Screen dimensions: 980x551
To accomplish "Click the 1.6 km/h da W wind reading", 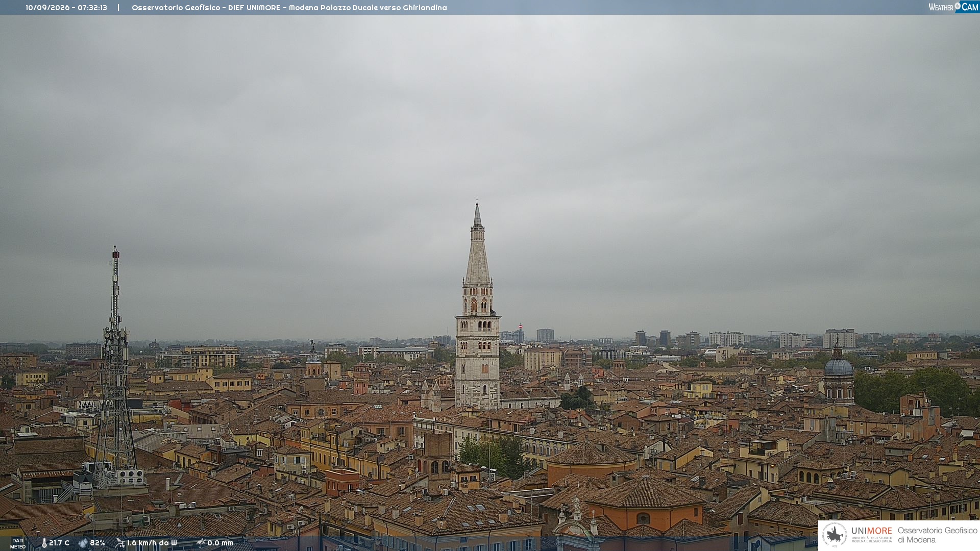I will (152, 543).
